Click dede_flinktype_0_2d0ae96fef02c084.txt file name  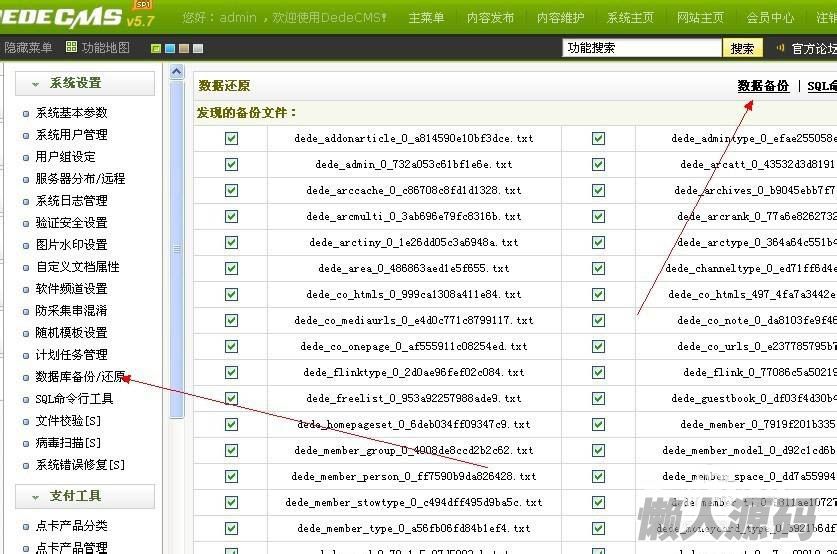414,373
